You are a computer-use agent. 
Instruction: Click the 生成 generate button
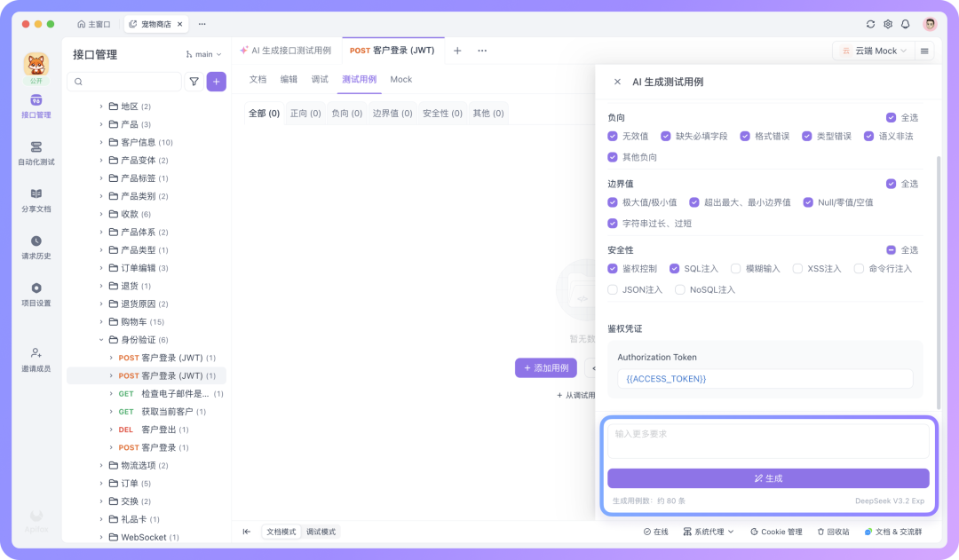[768, 479]
